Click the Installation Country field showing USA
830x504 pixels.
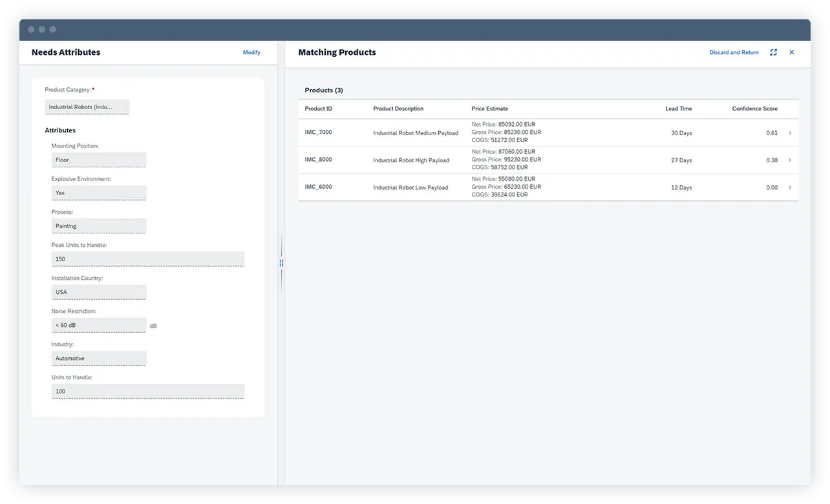tap(98, 291)
